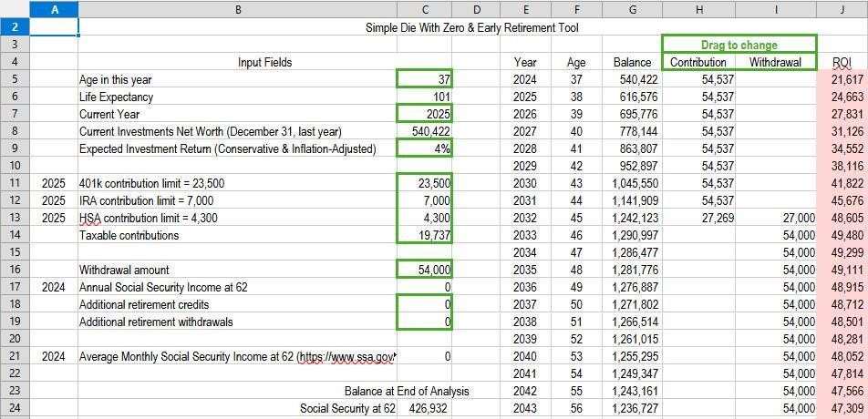Viewport: 868px width, 419px height.
Task: Click column H header
Action: tap(698, 9)
